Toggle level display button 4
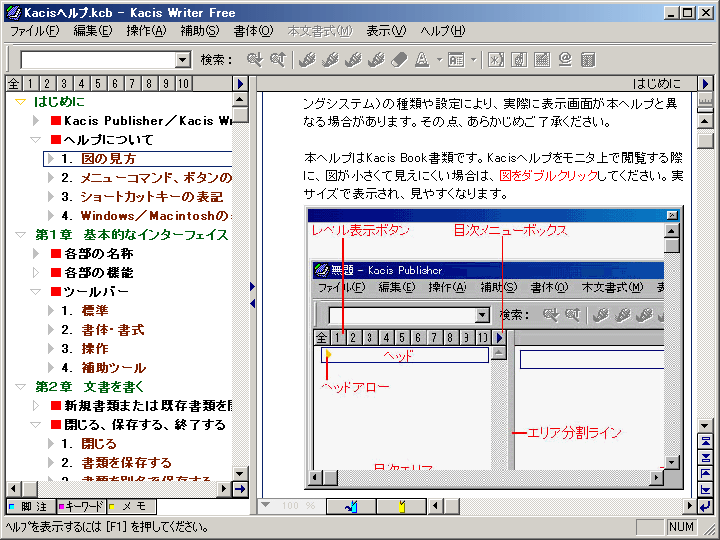720x540 pixels. pyautogui.click(x=81, y=84)
